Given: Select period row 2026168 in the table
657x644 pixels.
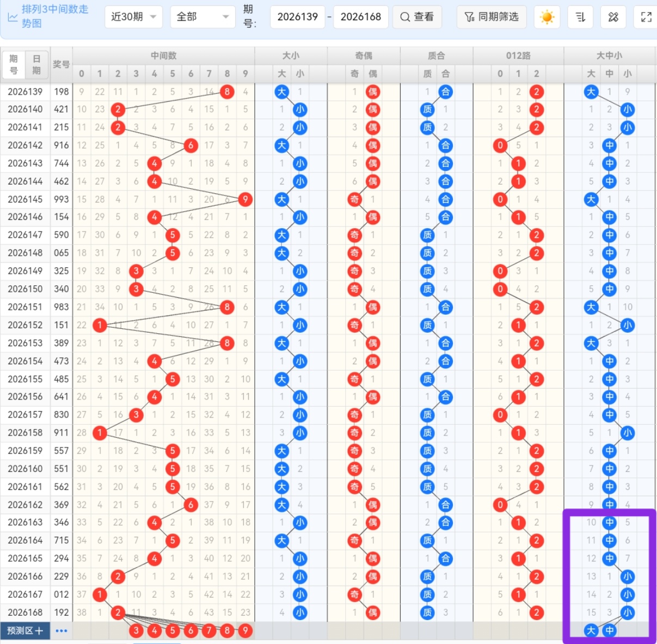Looking at the screenshot, I should click(25, 612).
